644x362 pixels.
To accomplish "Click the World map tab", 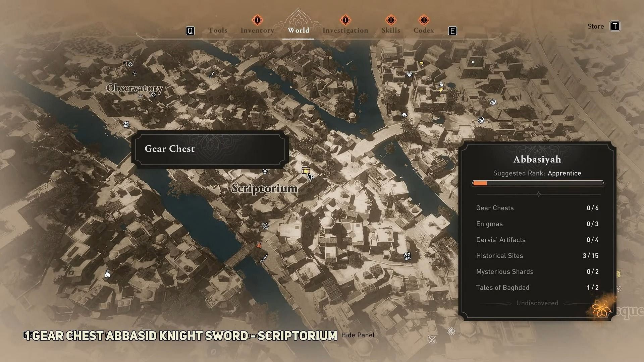I will [x=298, y=31].
